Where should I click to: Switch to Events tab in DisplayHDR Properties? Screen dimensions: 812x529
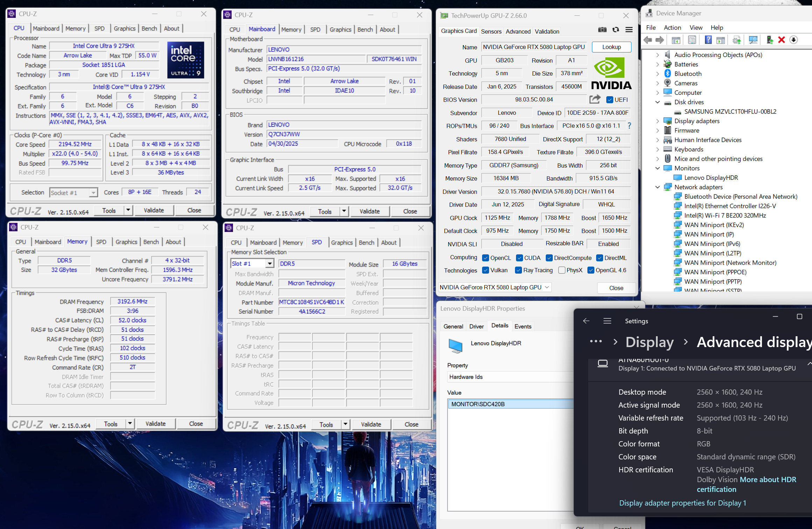click(x=523, y=326)
